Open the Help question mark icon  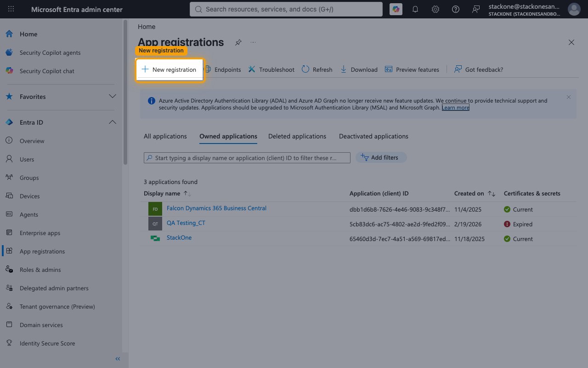[x=456, y=9]
